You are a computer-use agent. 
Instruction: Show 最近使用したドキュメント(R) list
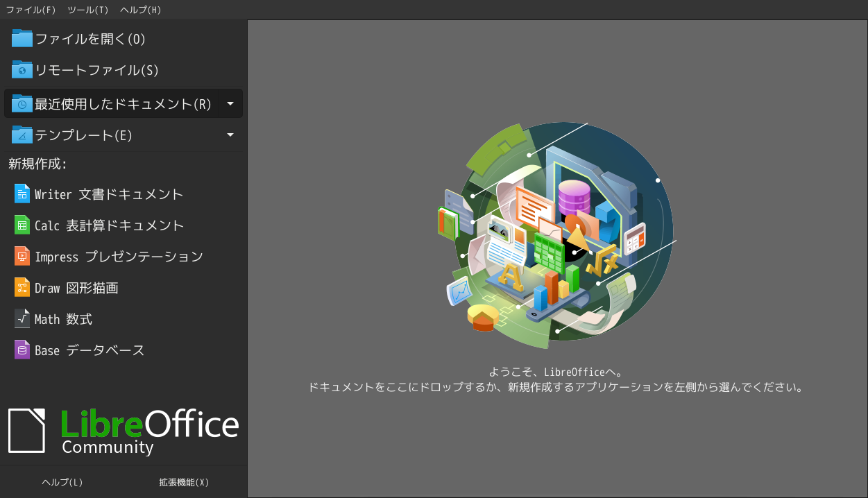point(124,103)
